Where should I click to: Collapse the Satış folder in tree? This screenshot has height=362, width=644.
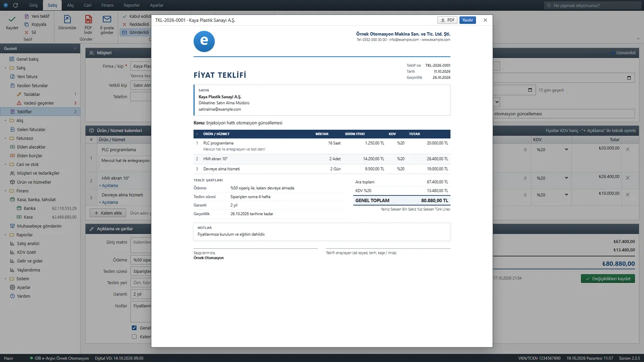click(6, 68)
